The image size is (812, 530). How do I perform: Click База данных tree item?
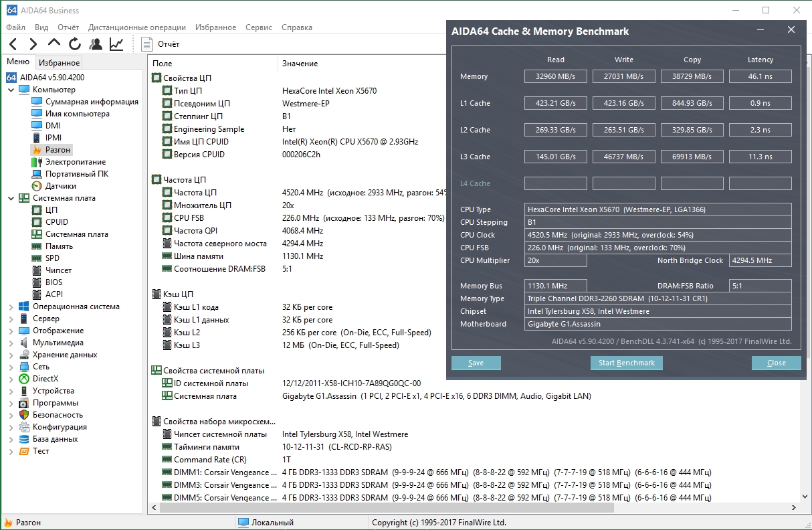click(55, 439)
